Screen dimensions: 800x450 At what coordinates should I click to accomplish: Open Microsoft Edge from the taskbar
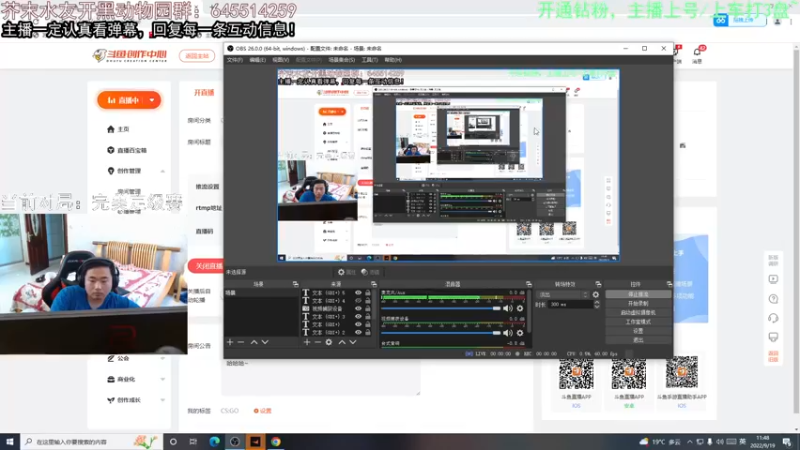click(214, 442)
